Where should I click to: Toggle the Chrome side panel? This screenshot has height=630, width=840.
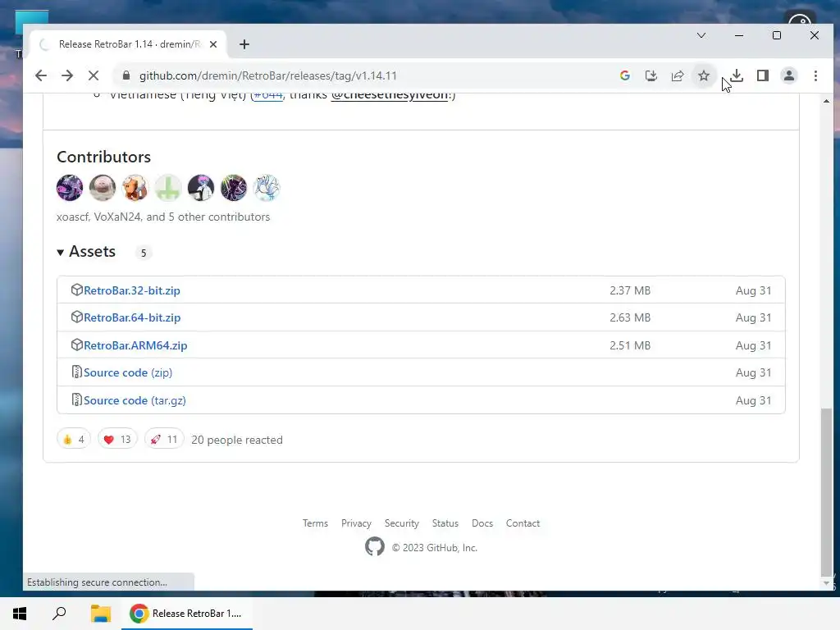coord(763,75)
